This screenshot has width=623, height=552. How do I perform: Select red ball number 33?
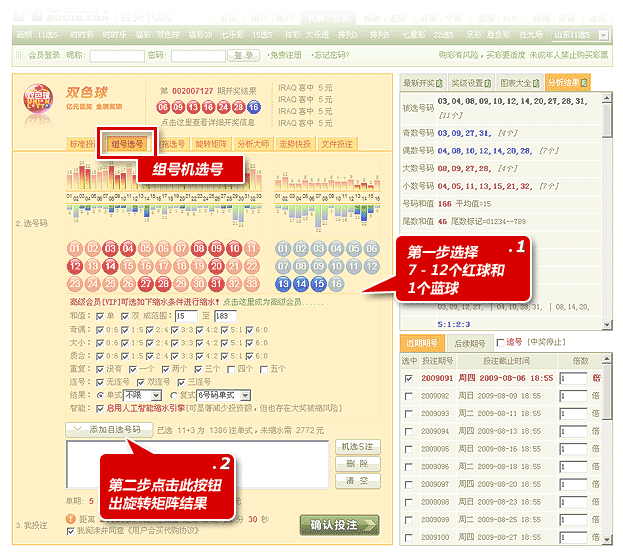pos(252,284)
